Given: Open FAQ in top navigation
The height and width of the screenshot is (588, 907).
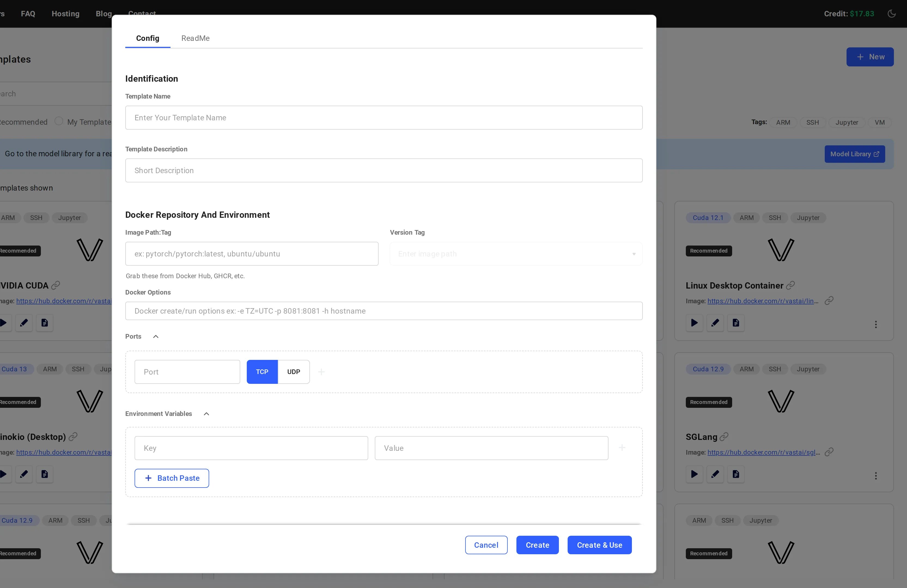Looking at the screenshot, I should (28, 14).
